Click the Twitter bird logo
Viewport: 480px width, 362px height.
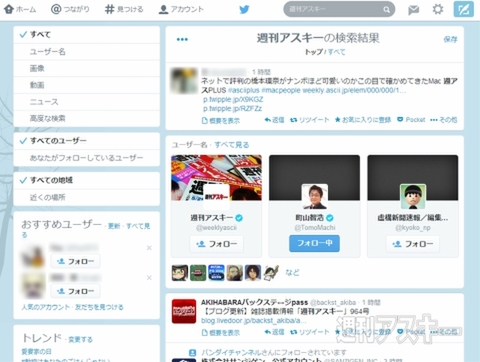[x=244, y=9]
